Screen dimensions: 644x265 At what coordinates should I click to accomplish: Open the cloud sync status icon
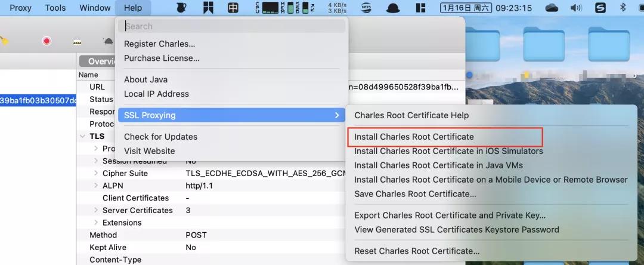[552, 7]
